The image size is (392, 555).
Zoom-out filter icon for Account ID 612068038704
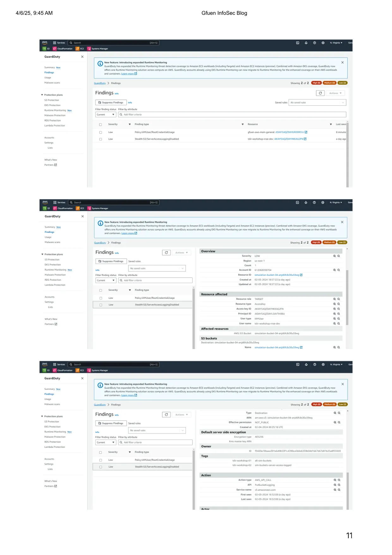[339, 270]
